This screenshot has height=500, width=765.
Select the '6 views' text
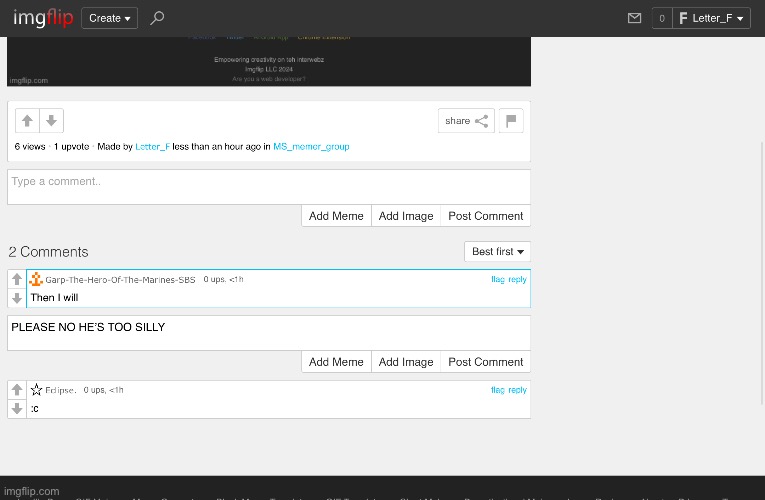click(x=30, y=146)
